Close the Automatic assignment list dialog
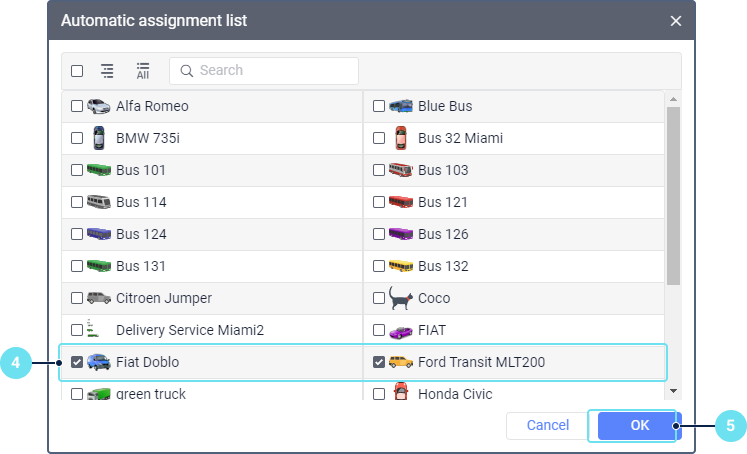 point(676,21)
